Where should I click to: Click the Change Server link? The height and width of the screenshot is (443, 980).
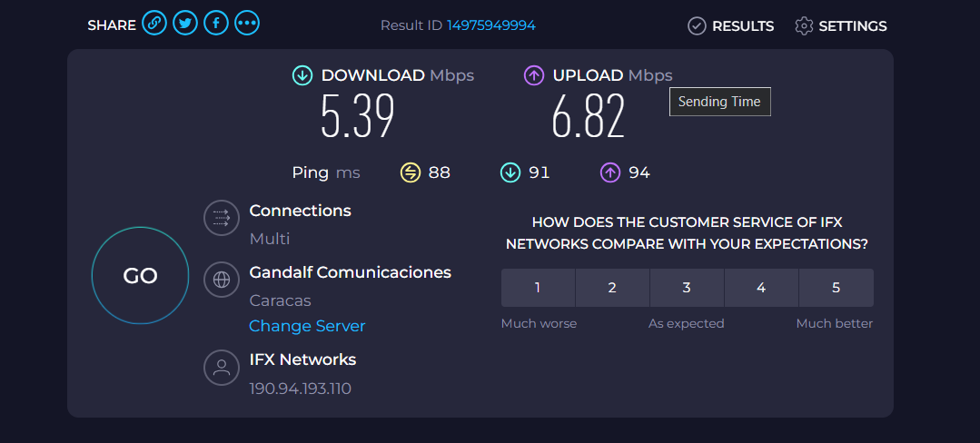click(x=307, y=326)
